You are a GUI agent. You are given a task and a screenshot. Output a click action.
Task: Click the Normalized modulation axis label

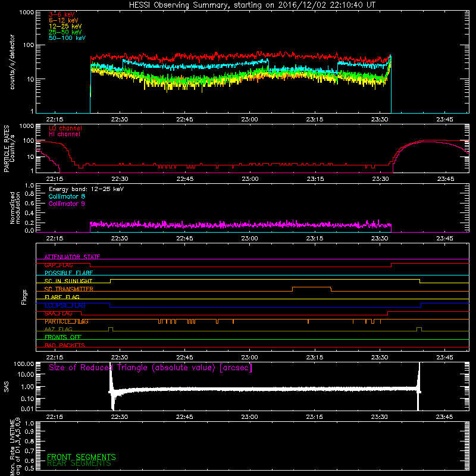[x=14, y=208]
